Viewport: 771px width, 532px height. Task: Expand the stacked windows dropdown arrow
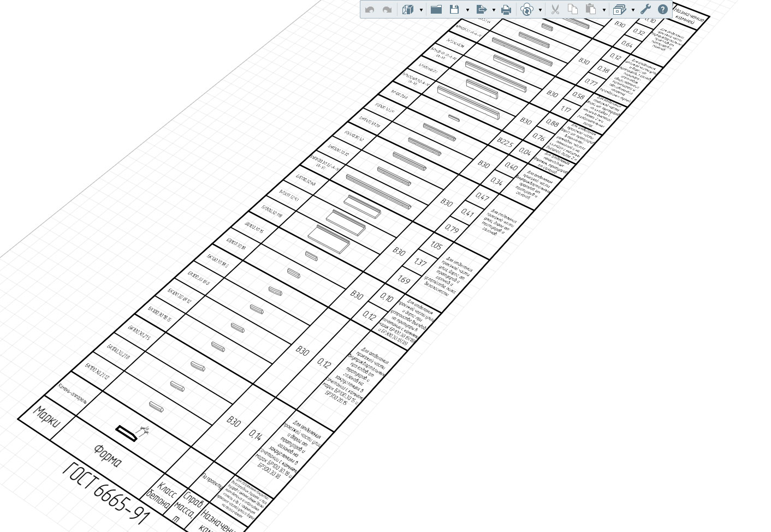click(633, 10)
